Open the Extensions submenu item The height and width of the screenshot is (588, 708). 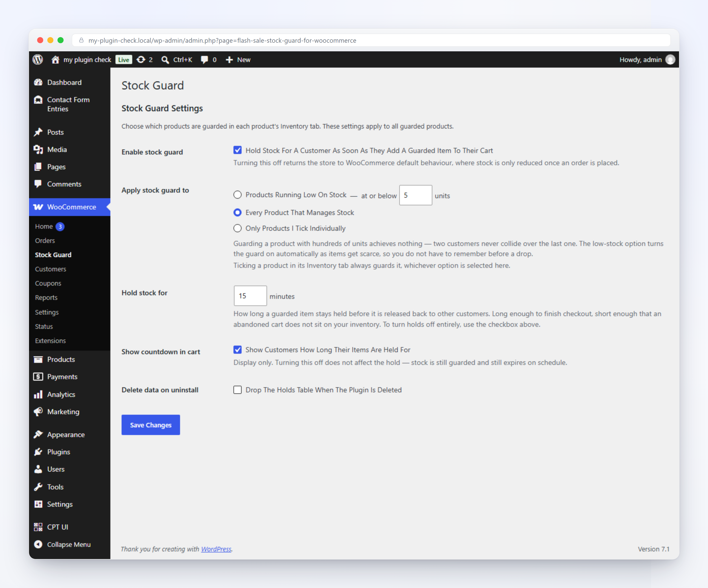point(51,341)
